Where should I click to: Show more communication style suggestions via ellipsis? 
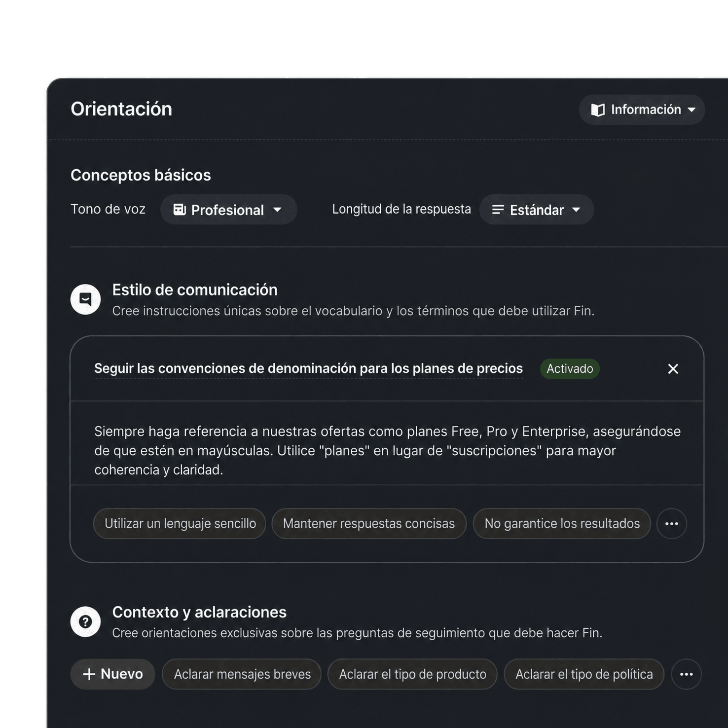tap(672, 524)
